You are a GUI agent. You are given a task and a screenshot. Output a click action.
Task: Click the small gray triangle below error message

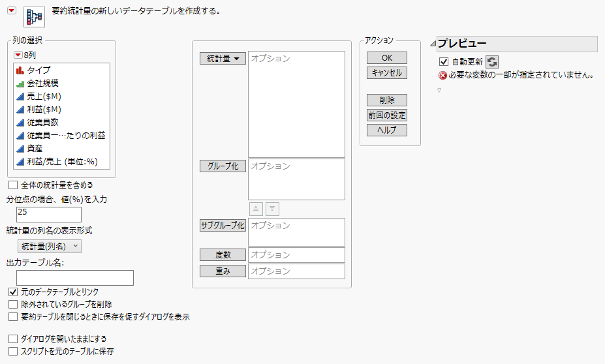point(439,90)
